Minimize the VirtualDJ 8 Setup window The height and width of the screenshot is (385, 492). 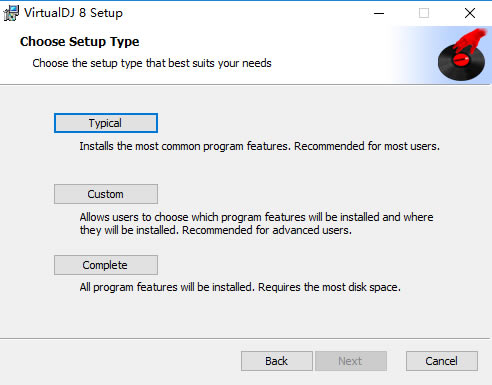tap(379, 13)
